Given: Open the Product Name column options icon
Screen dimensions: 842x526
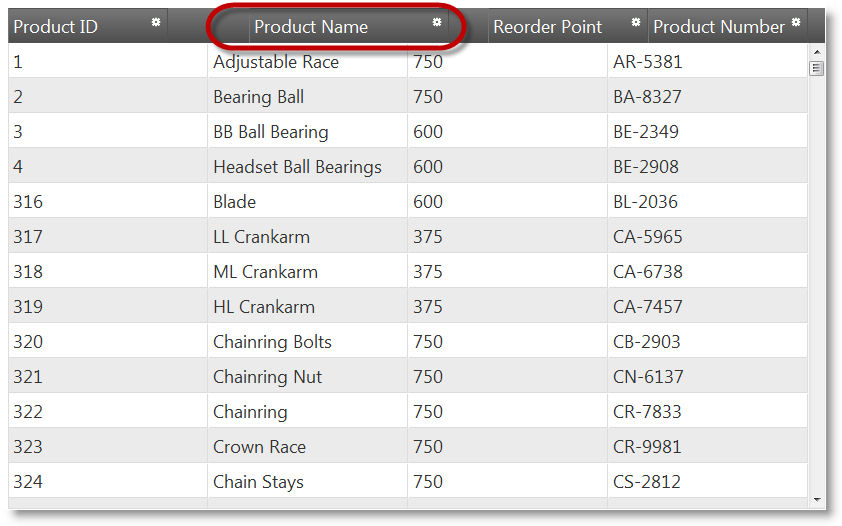Looking at the screenshot, I should [436, 21].
